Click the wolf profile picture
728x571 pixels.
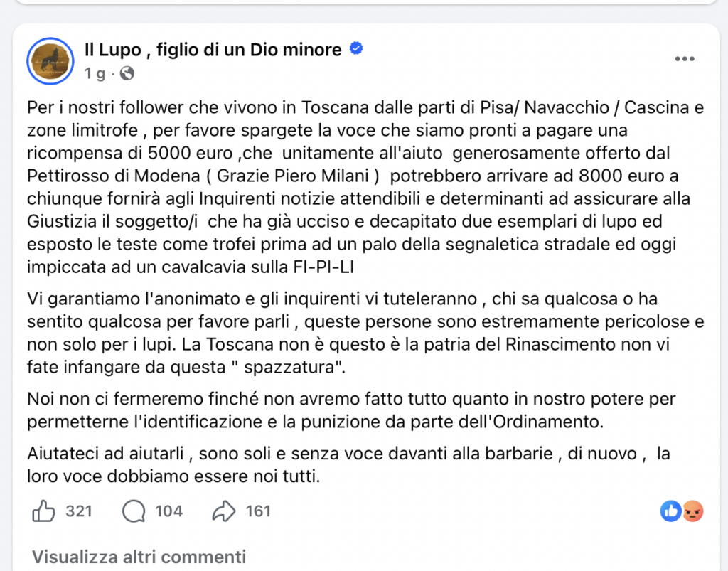[x=50, y=60]
